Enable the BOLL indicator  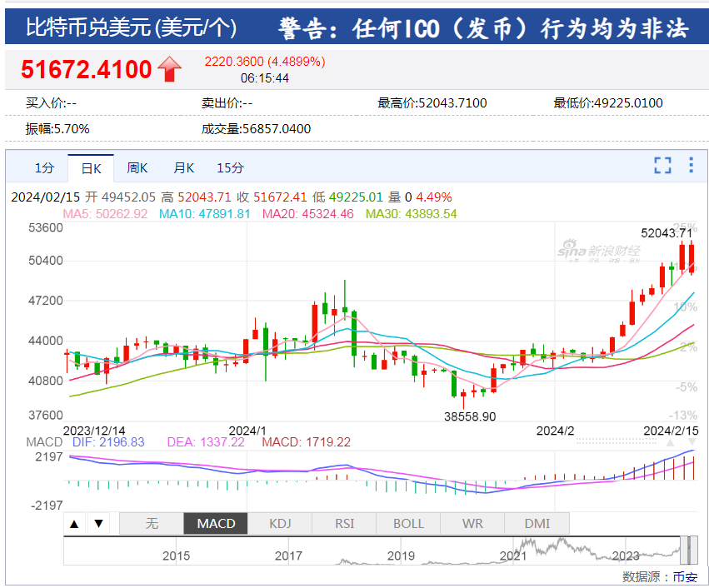407,523
